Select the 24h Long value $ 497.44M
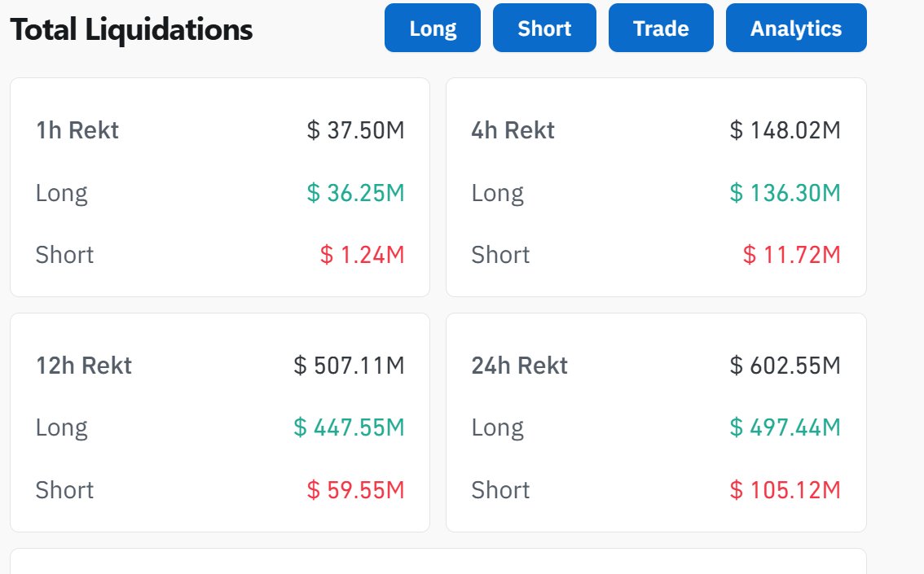 tap(785, 427)
